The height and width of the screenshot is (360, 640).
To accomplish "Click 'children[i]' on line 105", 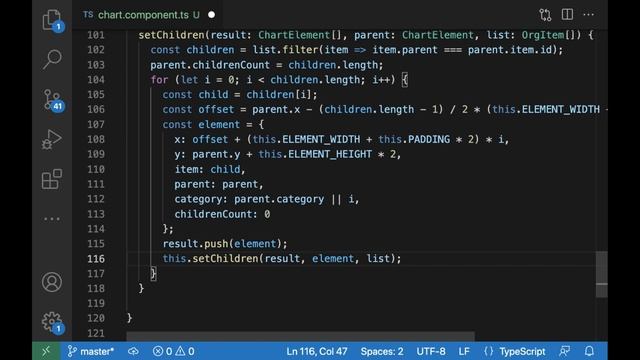I will (x=279, y=95).
